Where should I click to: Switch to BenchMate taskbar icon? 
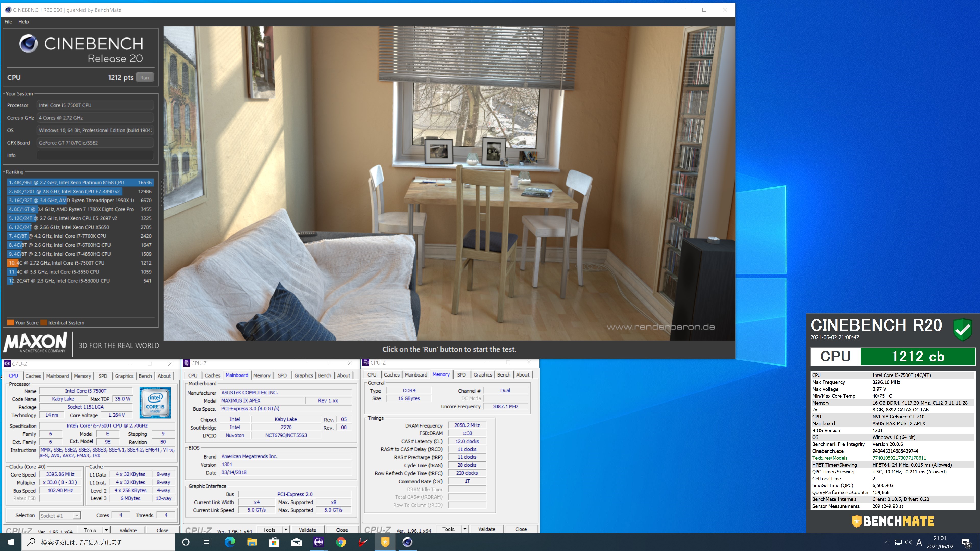click(x=385, y=542)
